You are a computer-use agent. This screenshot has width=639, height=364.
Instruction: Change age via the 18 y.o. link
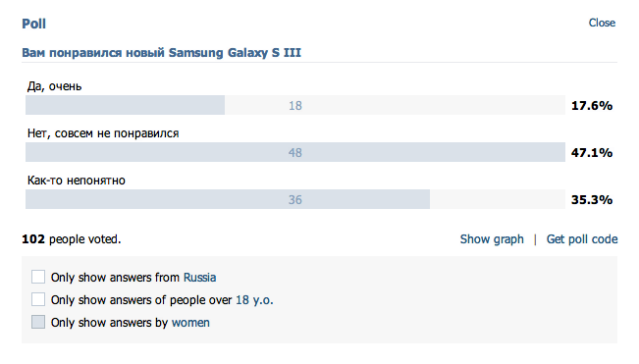[254, 300]
